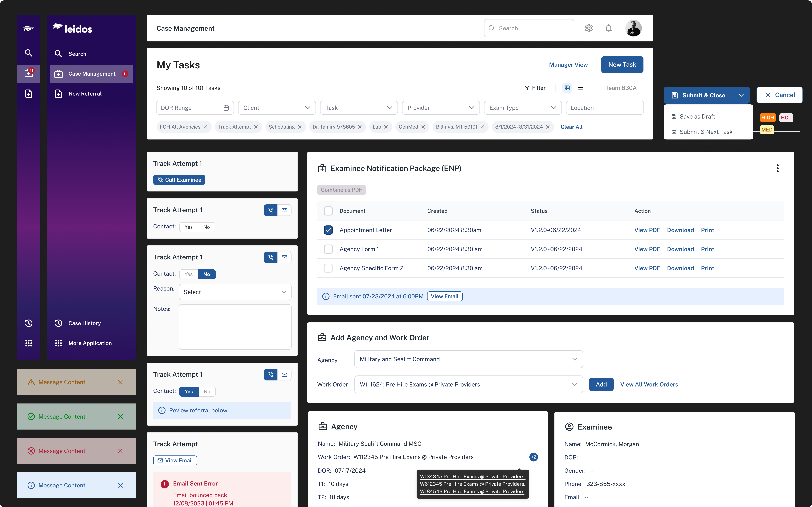Open the user profile avatar
812x507 pixels.
click(x=633, y=28)
